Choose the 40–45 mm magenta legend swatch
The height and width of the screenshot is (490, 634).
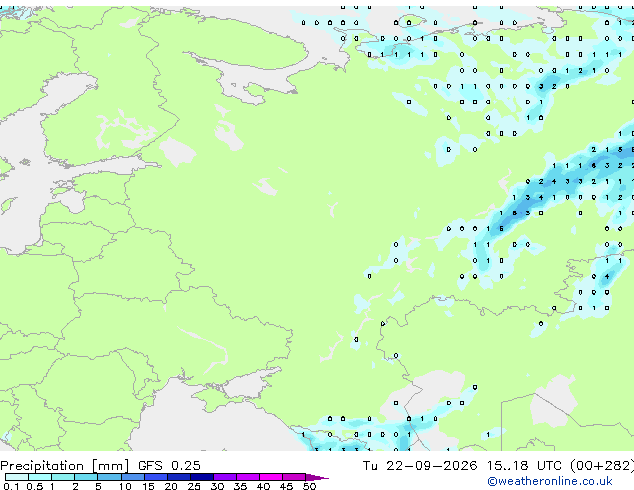(271, 477)
